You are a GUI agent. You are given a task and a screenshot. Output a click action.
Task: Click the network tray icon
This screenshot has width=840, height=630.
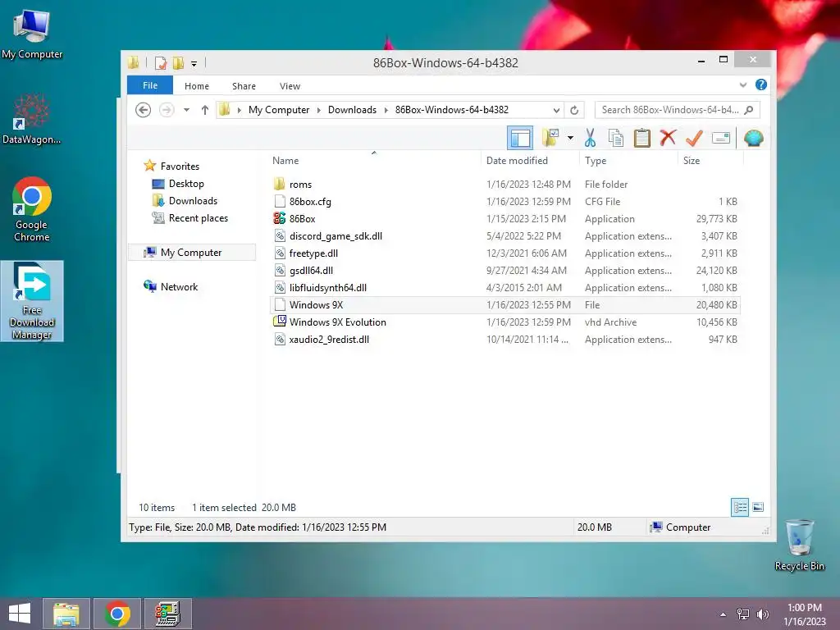[743, 614]
